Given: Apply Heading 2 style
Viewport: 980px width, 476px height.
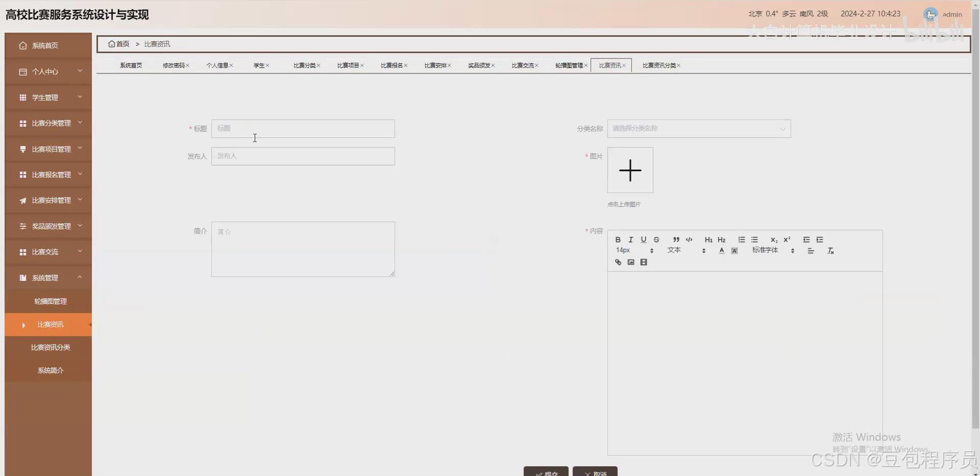Looking at the screenshot, I should [x=721, y=240].
